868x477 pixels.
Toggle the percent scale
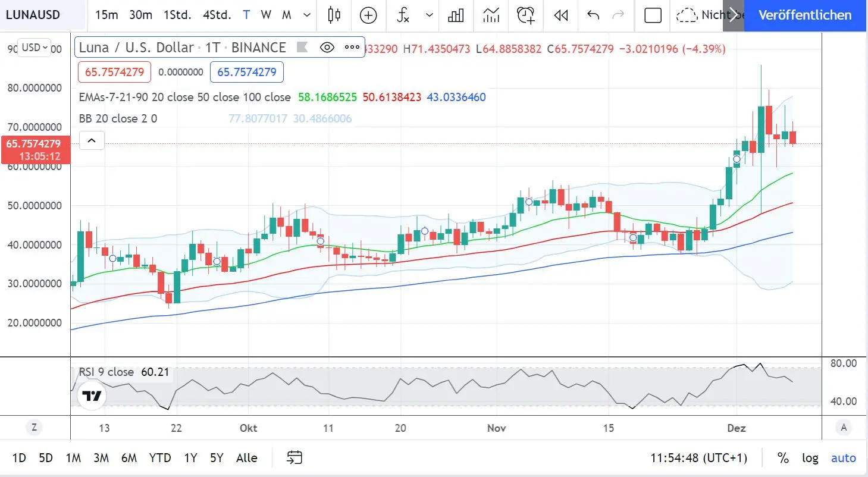pyautogui.click(x=783, y=458)
